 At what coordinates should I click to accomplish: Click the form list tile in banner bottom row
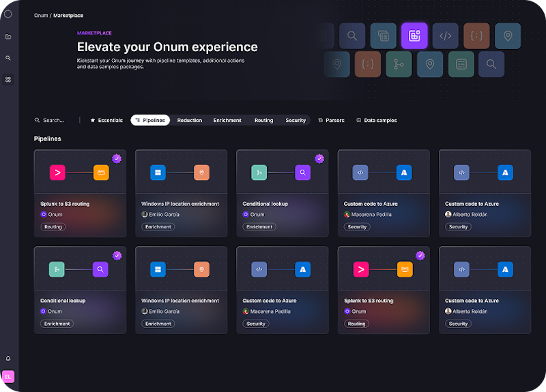tap(461, 64)
